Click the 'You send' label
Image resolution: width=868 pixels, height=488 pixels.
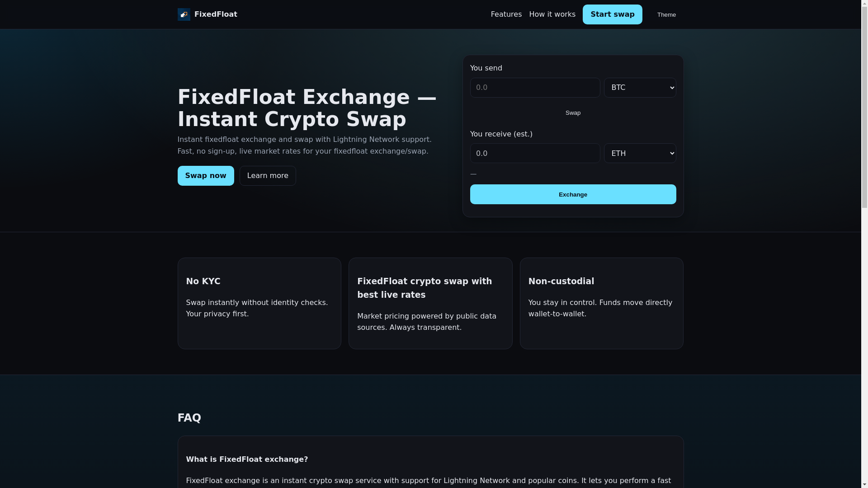486,68
